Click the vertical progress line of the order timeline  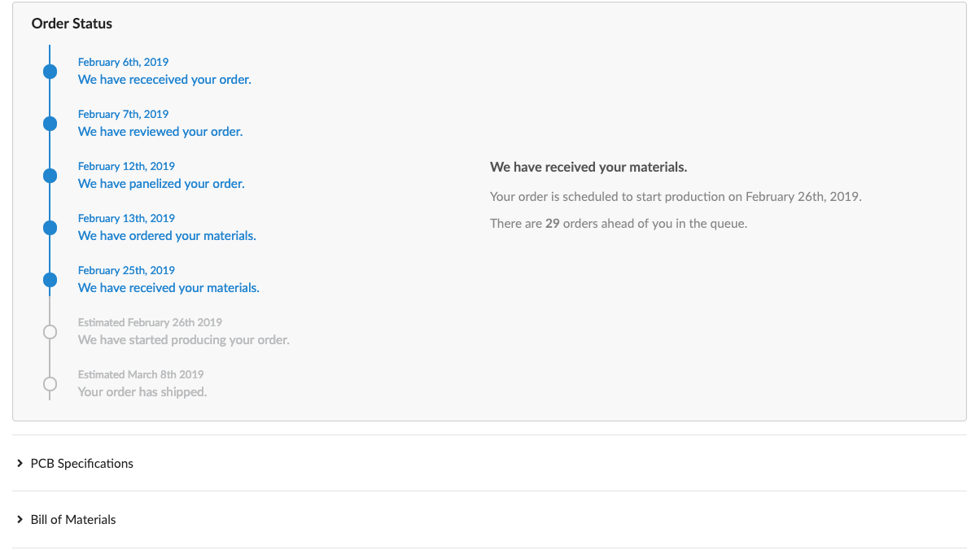coord(50,98)
